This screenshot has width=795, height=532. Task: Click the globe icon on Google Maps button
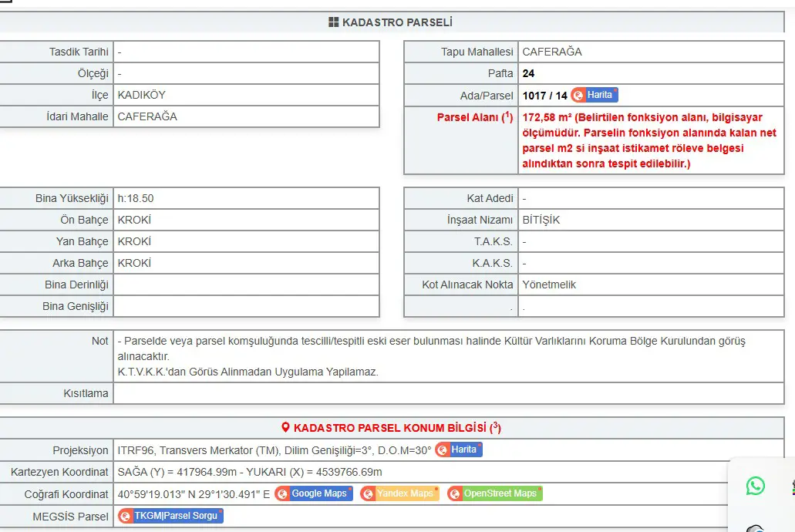pos(282,493)
